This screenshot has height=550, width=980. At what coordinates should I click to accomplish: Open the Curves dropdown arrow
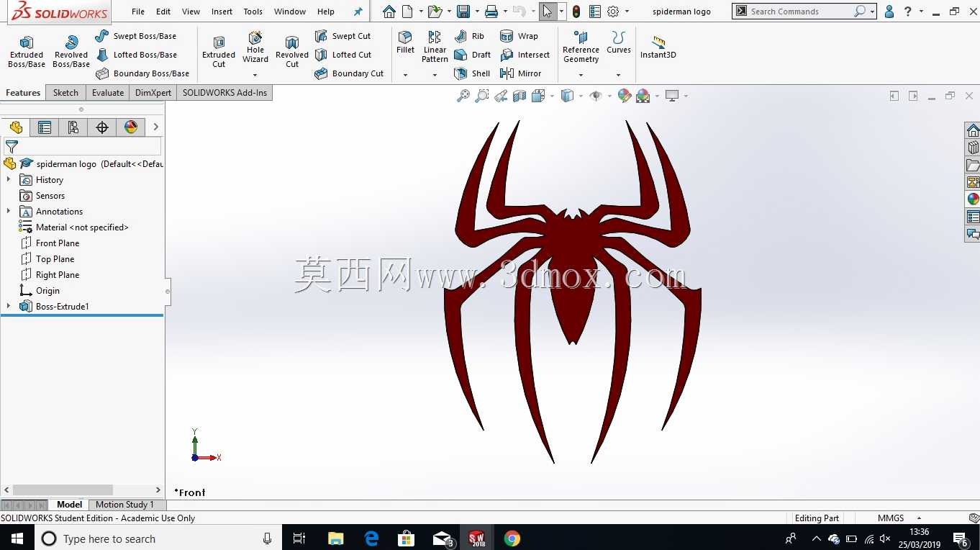(618, 75)
